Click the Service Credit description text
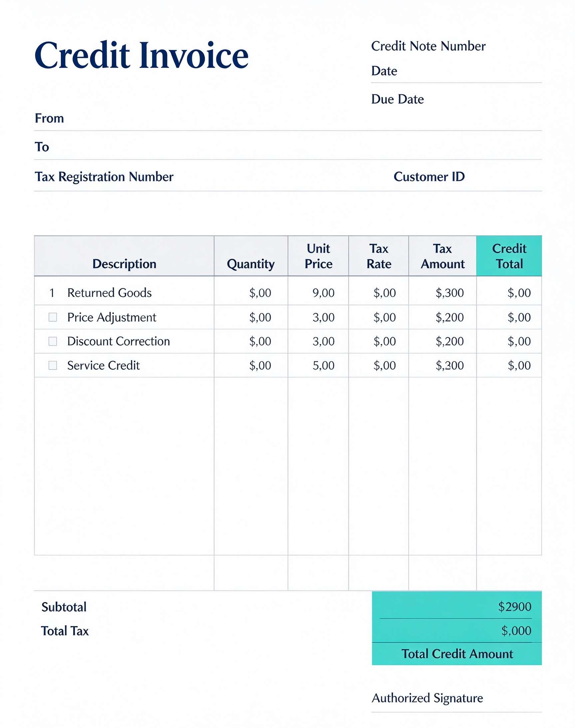The width and height of the screenshot is (575, 728). pos(103,366)
